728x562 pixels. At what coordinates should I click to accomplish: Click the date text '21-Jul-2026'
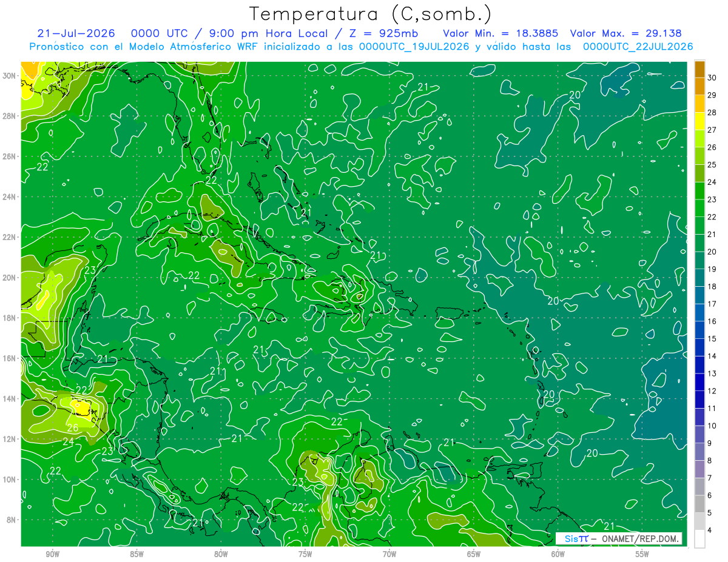[76, 33]
